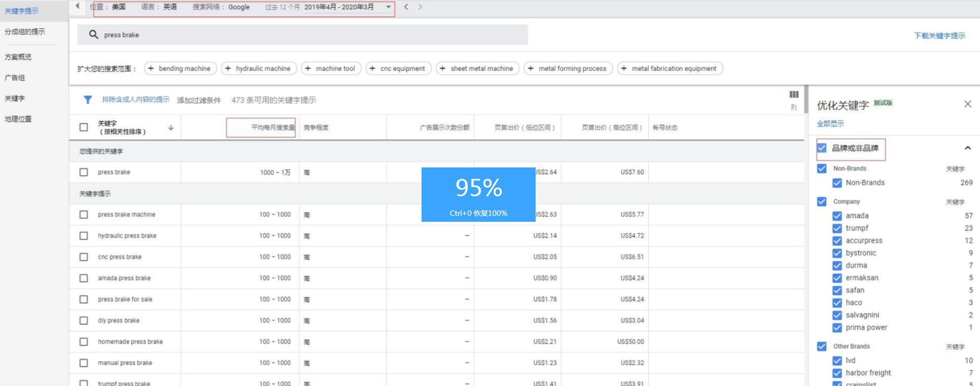Add 'metal forming process' suggestion chip

[568, 69]
